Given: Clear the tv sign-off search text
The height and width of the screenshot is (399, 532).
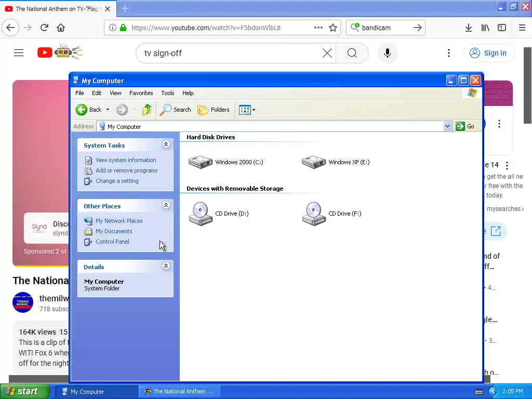Looking at the screenshot, I should (327, 53).
